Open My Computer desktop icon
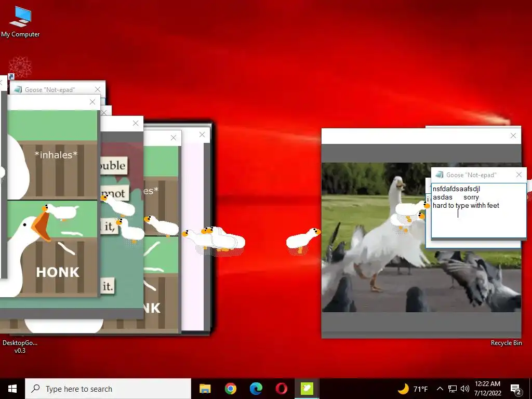Viewport: 532px width, 399px height. click(x=20, y=22)
